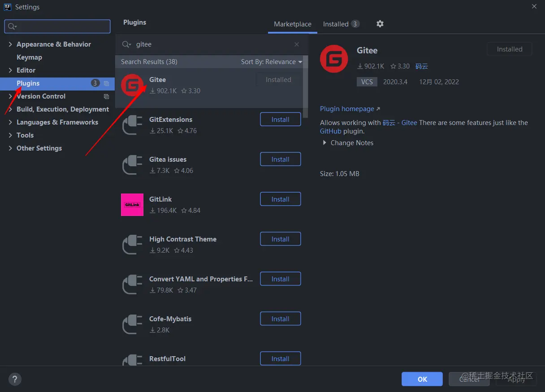
Task: Click the OK button
Action: (422, 379)
